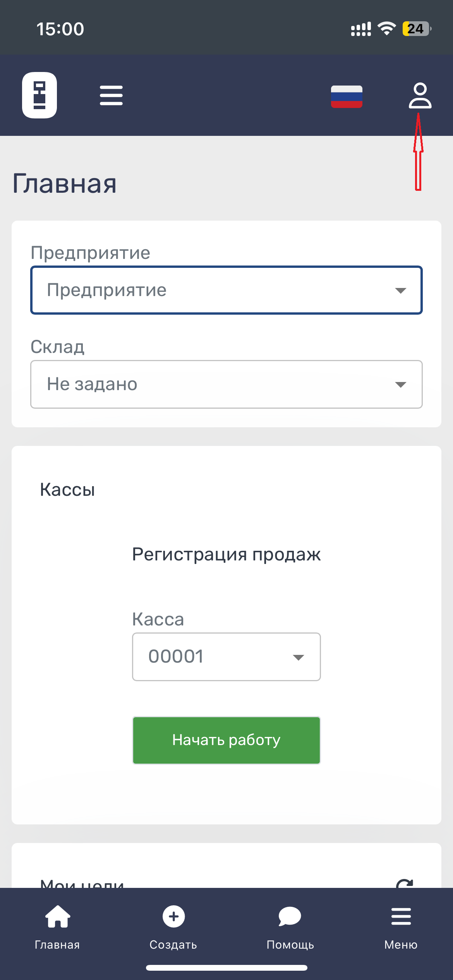
Task: Tap the app logo in header
Action: [39, 95]
